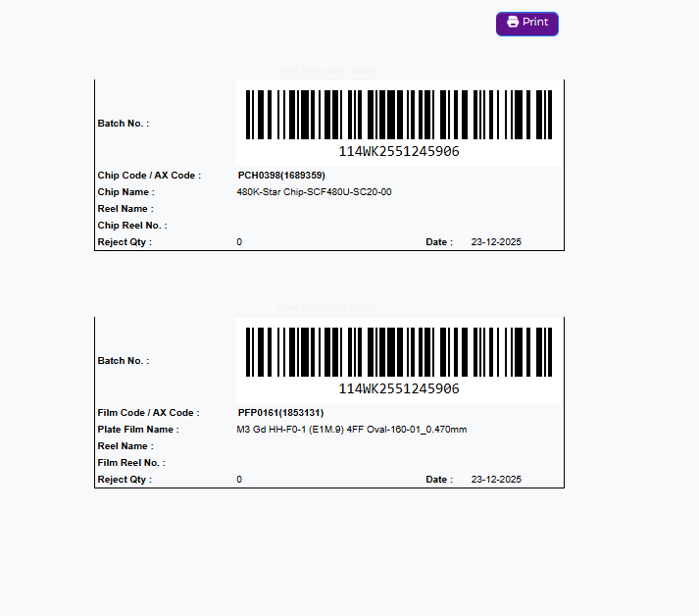Select chip code value PCH0398(1689359)

[281, 176]
